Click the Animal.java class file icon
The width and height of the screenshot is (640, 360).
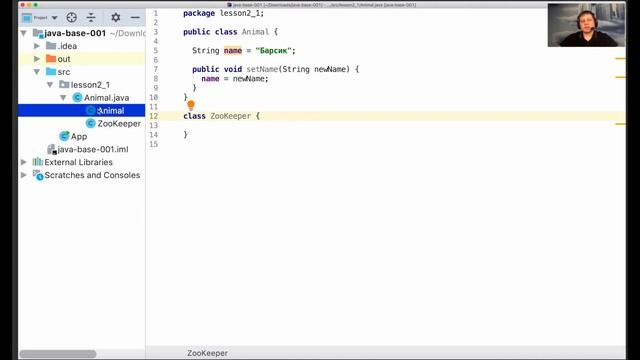pyautogui.click(x=77, y=98)
